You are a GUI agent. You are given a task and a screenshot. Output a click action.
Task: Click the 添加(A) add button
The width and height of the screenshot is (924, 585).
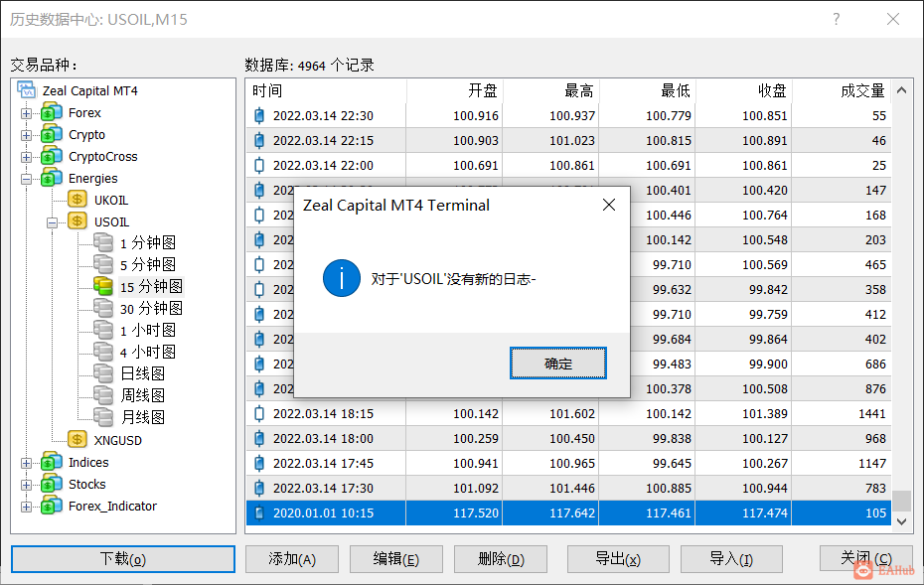point(292,558)
